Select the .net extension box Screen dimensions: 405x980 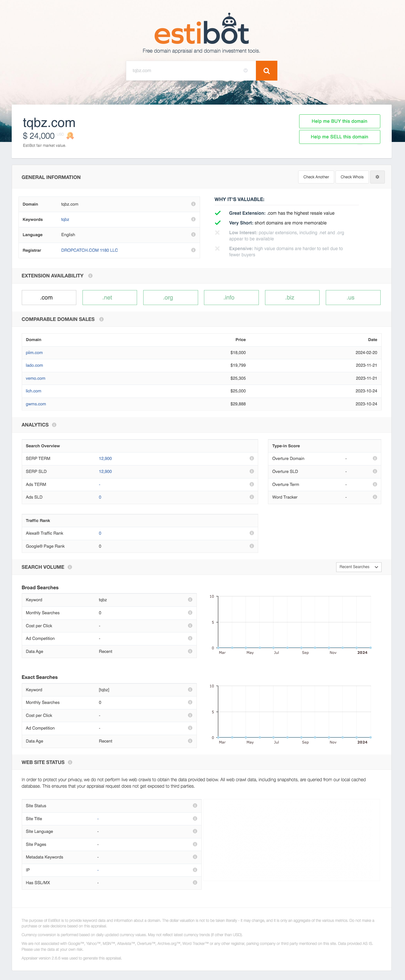pos(109,298)
